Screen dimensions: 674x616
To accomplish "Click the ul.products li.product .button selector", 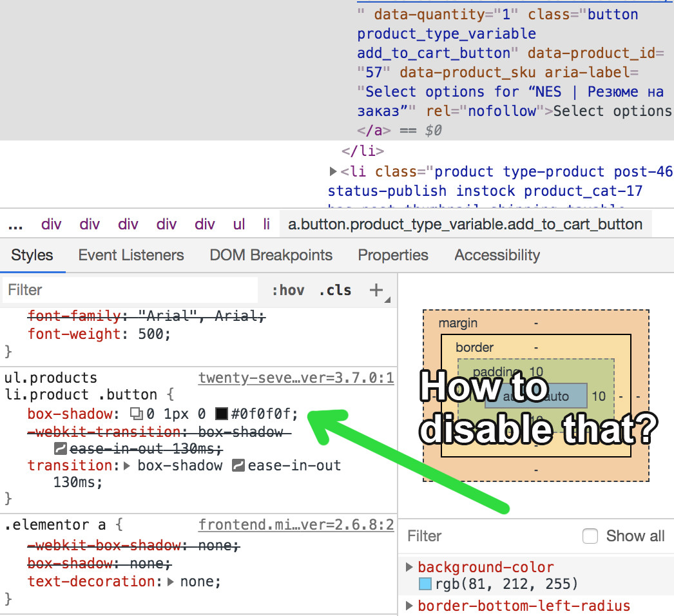I will point(81,386).
